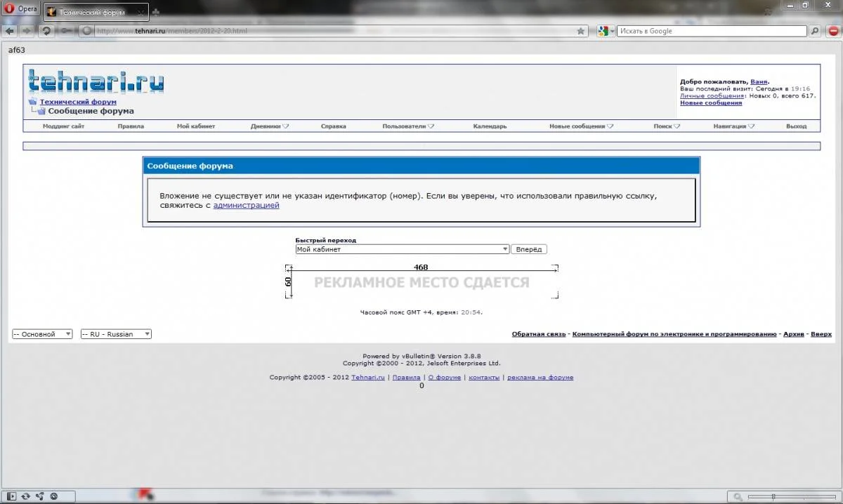This screenshot has height=504, width=843.
Task: Open the Справка menu item
Action: pos(333,126)
